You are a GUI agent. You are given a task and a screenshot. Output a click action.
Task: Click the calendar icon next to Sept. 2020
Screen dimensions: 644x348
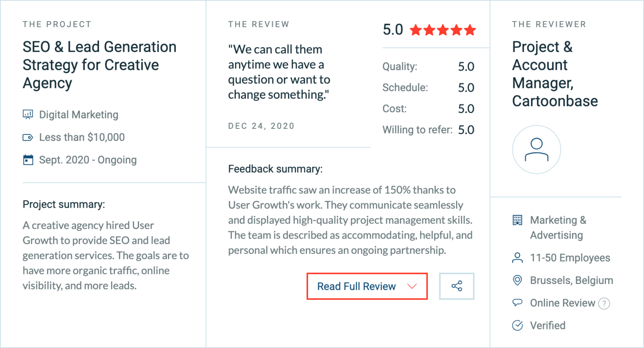point(28,160)
